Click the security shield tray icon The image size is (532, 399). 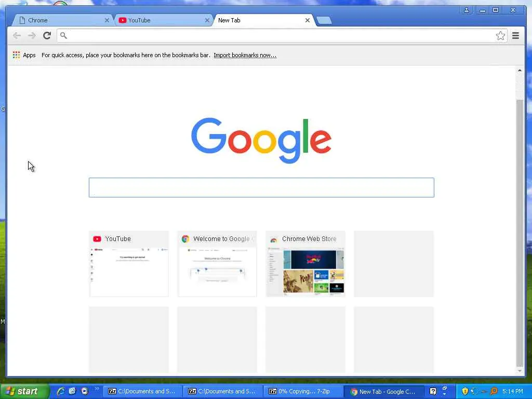(465, 391)
